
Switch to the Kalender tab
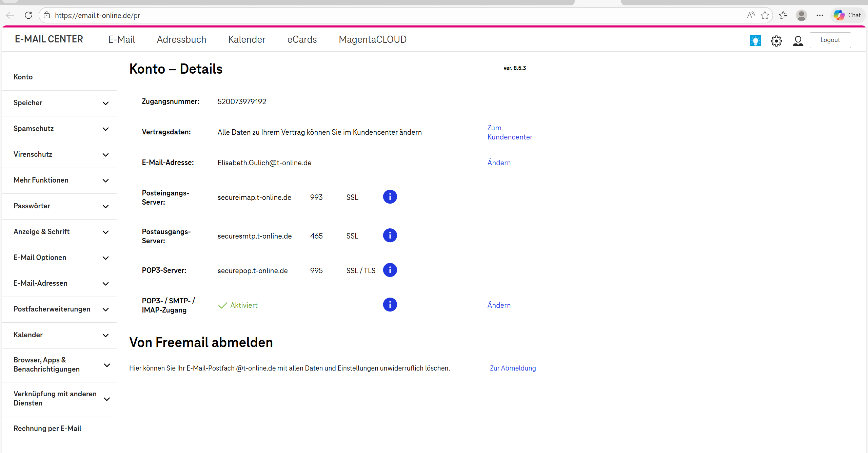click(x=246, y=39)
